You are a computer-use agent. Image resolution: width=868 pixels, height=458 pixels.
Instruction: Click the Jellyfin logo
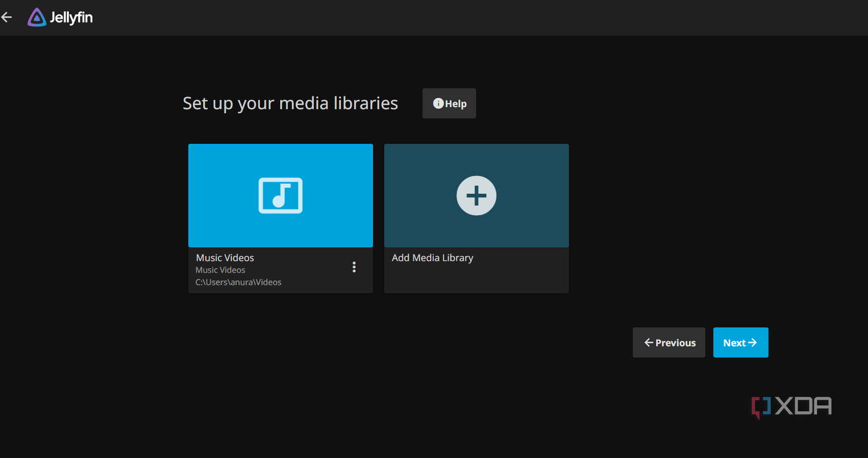(x=60, y=17)
